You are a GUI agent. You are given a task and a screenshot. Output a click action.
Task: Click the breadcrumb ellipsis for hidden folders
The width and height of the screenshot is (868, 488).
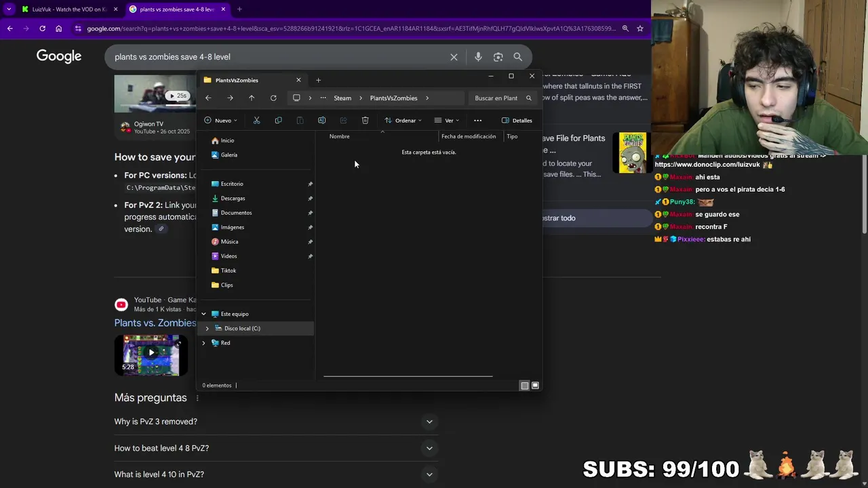(x=323, y=98)
